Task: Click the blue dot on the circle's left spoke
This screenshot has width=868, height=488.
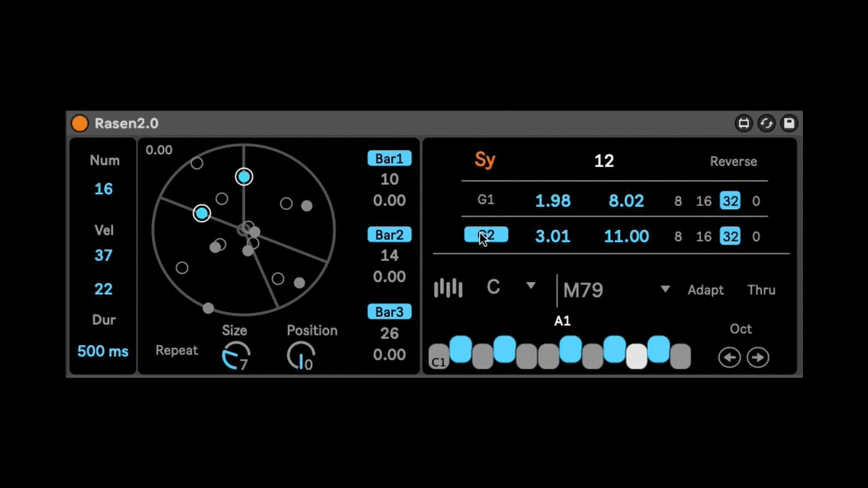Action: pos(201,213)
